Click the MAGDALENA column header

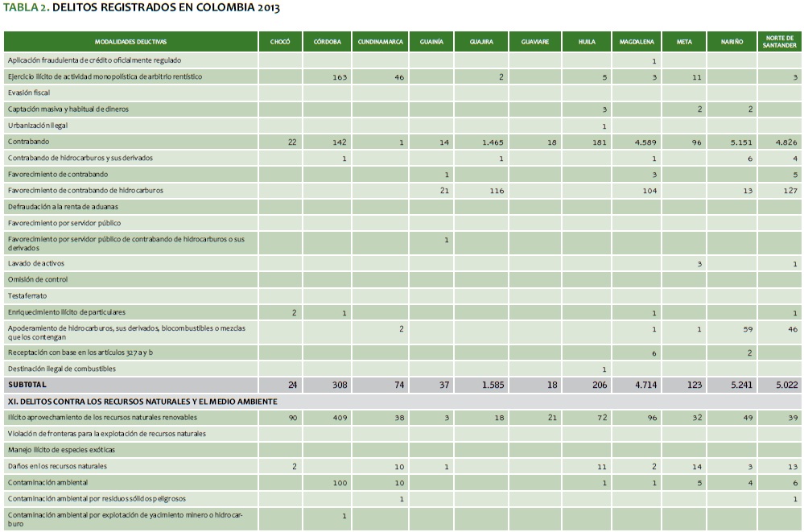637,41
